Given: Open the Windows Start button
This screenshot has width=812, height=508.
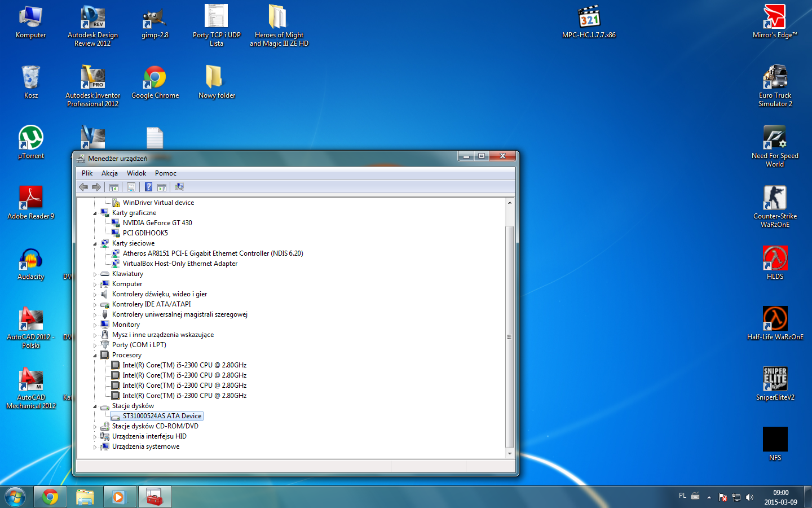Looking at the screenshot, I should 15,497.
